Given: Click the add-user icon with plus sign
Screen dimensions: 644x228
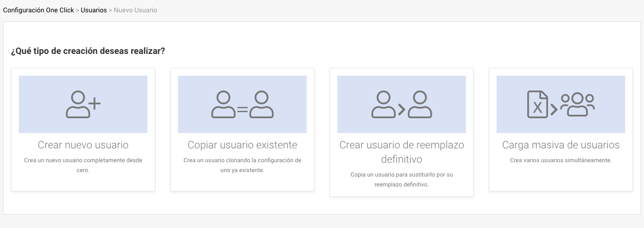Looking at the screenshot, I should click(x=83, y=104).
